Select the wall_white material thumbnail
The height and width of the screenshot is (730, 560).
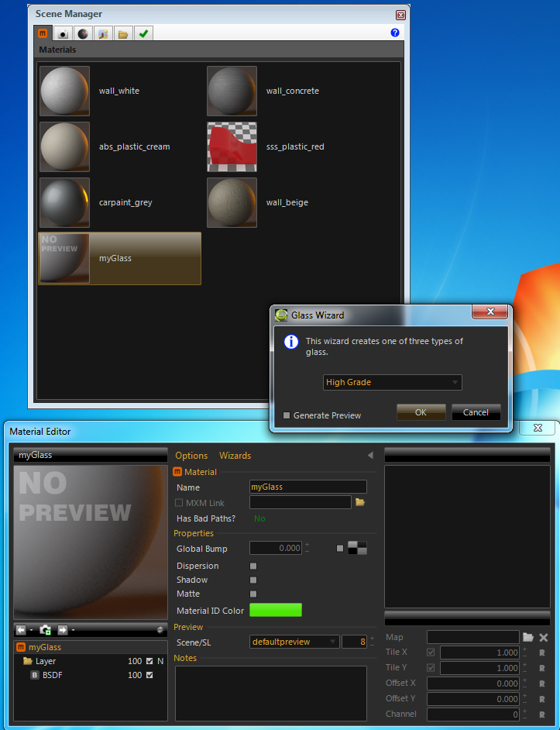pyautogui.click(x=64, y=91)
